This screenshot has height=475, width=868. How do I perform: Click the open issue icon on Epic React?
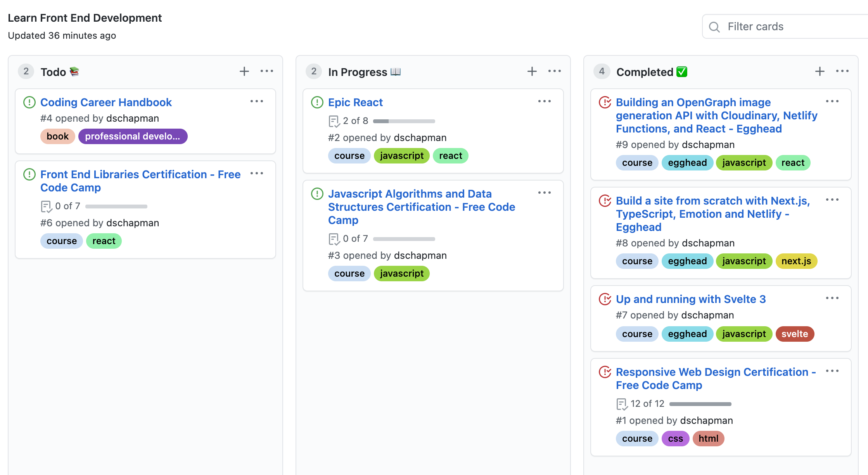[317, 102]
